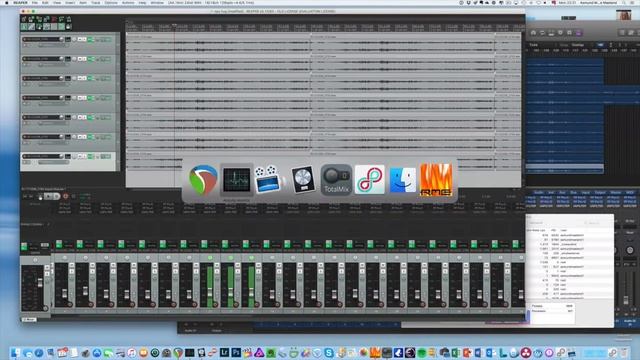
Task: Open the Apple menu
Action: 6,2
